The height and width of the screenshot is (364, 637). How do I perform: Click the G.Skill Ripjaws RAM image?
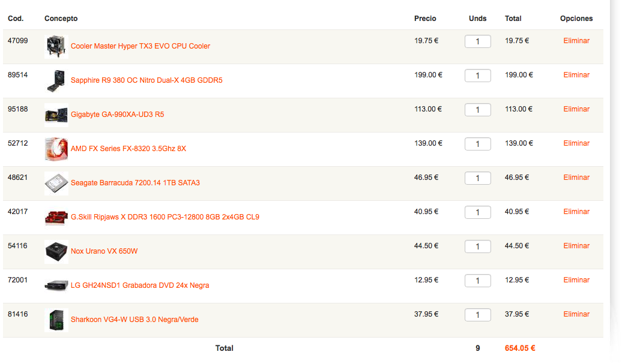click(56, 217)
